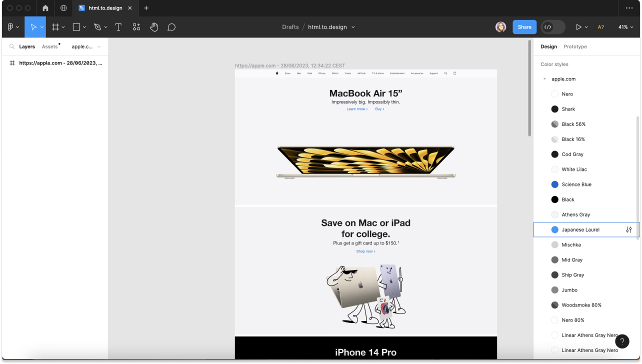Open the Present options dropdown arrow
The height and width of the screenshot is (364, 642).
586,27
